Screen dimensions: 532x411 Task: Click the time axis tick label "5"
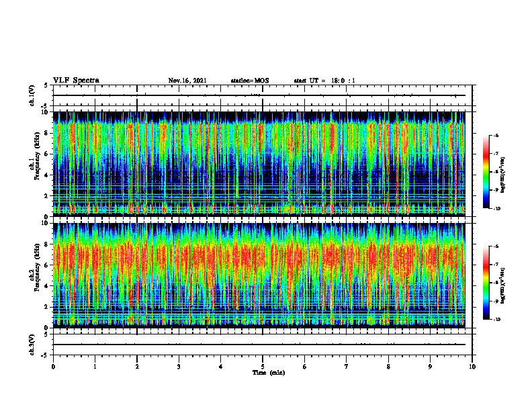(x=263, y=367)
